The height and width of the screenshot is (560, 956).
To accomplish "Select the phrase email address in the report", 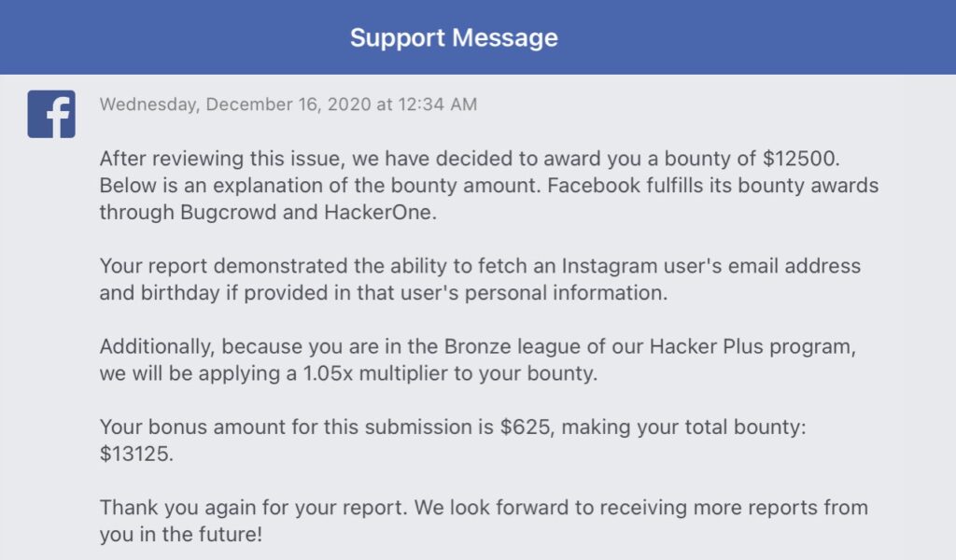I will coord(794,266).
